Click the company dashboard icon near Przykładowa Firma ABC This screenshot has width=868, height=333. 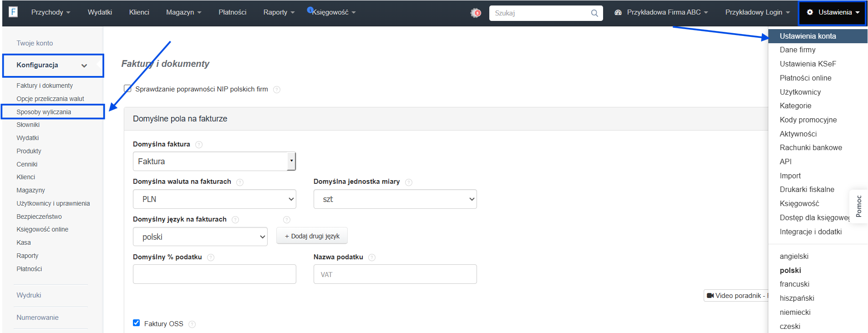tap(618, 12)
